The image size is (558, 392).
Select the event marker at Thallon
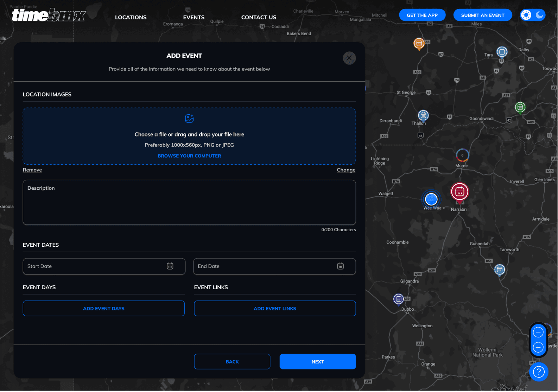pyautogui.click(x=423, y=115)
